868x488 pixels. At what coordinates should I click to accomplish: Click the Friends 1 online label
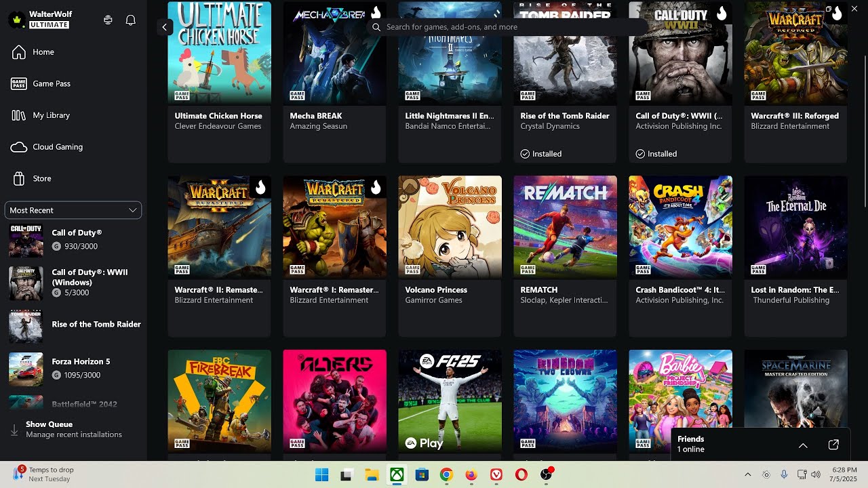point(691,444)
